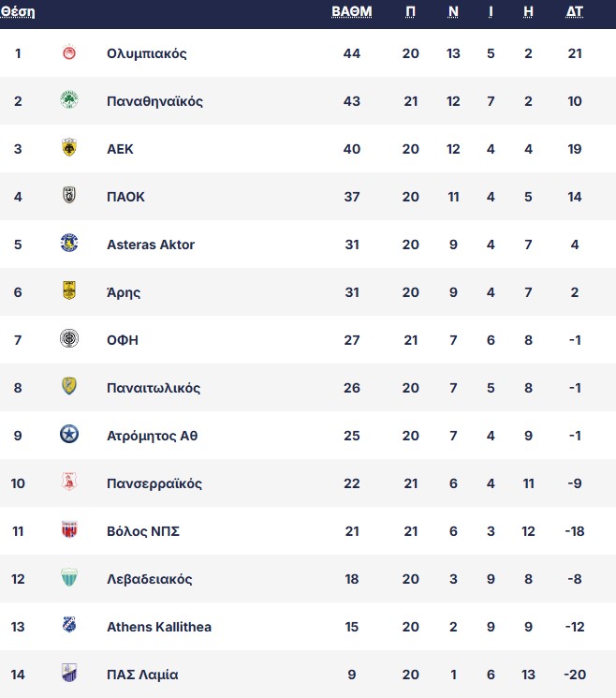Sort standings by ΔΤ header
Image resolution: width=616 pixels, height=698 pixels.
[x=574, y=12]
